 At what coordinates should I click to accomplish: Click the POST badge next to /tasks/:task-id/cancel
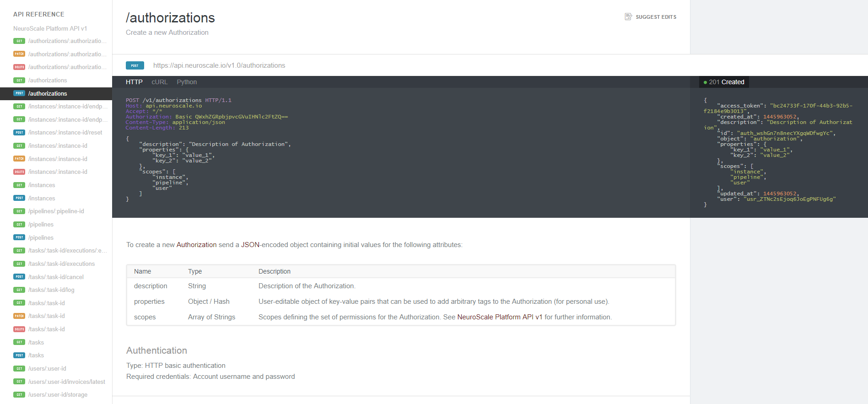[19, 277]
